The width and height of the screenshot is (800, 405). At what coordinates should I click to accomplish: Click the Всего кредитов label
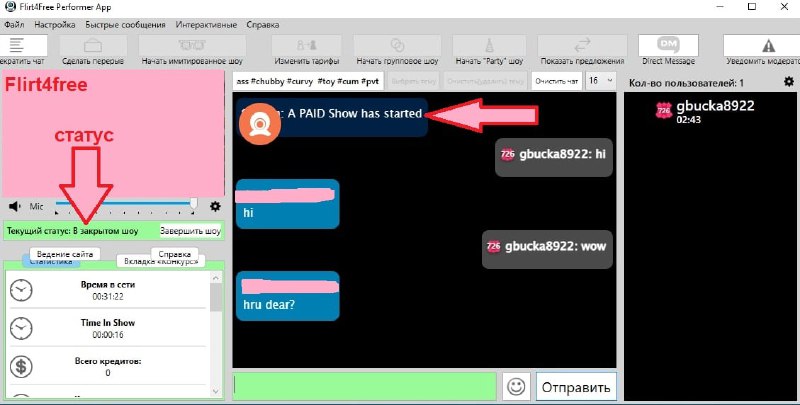coord(108,361)
